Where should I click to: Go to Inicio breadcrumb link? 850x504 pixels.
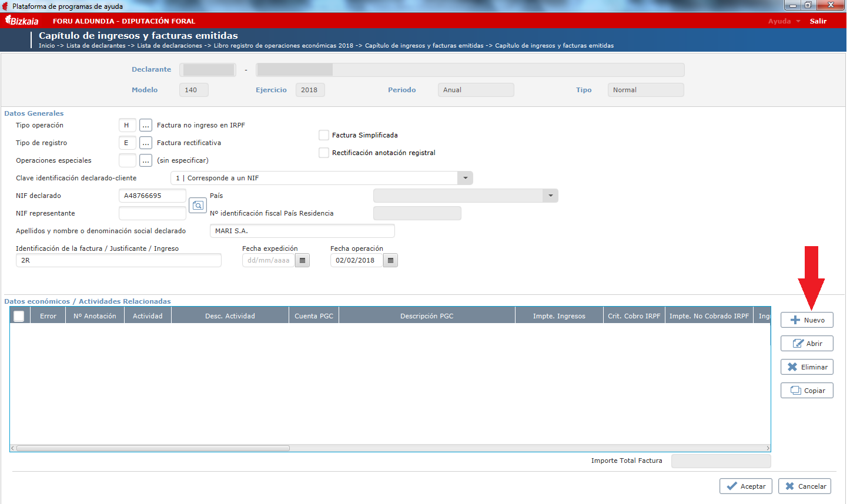coord(47,45)
